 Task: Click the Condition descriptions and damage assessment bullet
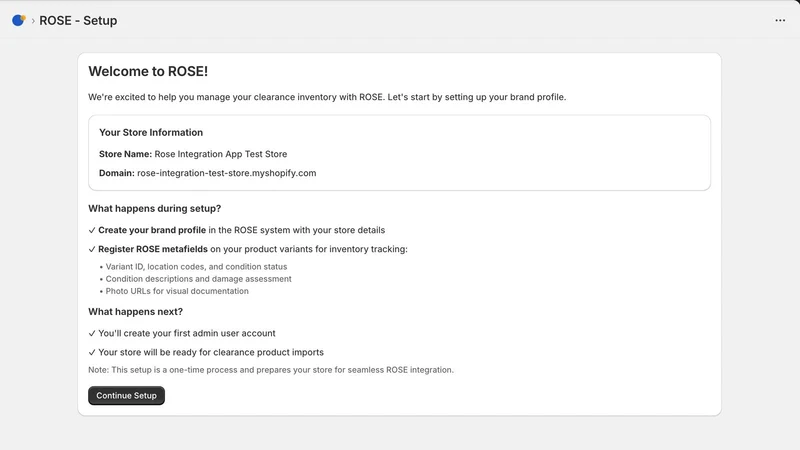(x=198, y=279)
